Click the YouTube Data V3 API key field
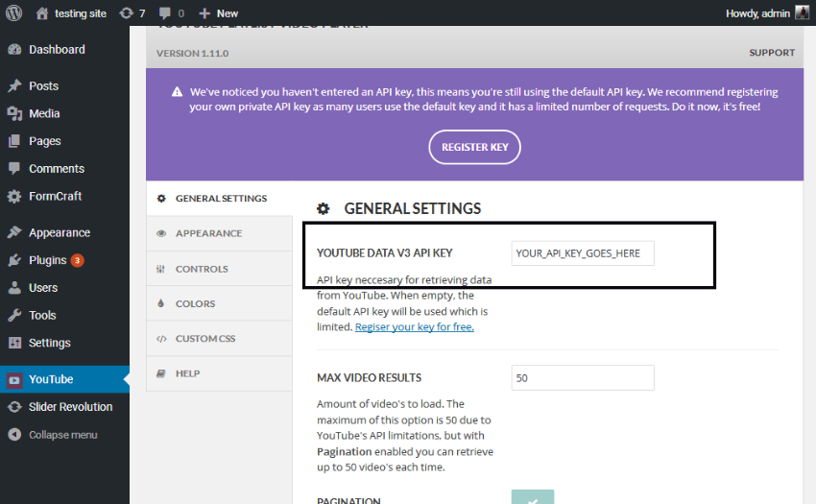 pyautogui.click(x=583, y=253)
